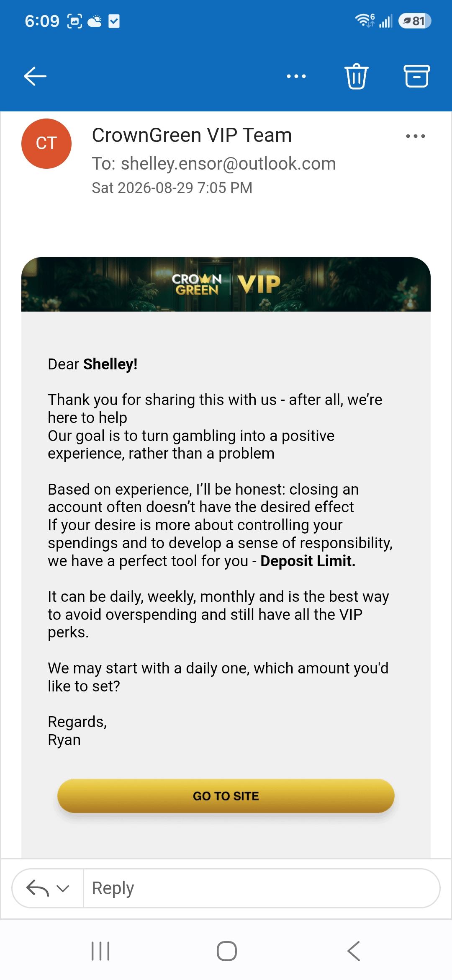Click the GO TO SITE button

(x=226, y=796)
